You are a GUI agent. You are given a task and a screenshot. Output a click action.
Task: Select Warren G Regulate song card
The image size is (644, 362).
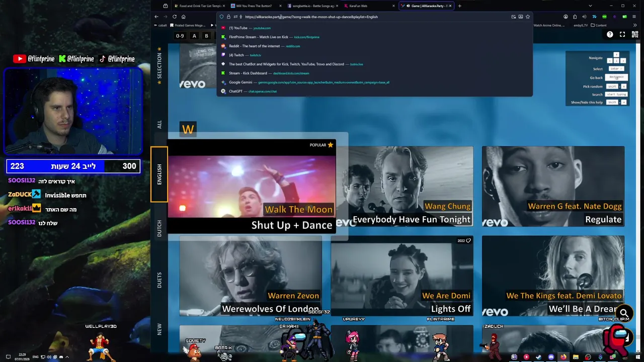click(553, 187)
